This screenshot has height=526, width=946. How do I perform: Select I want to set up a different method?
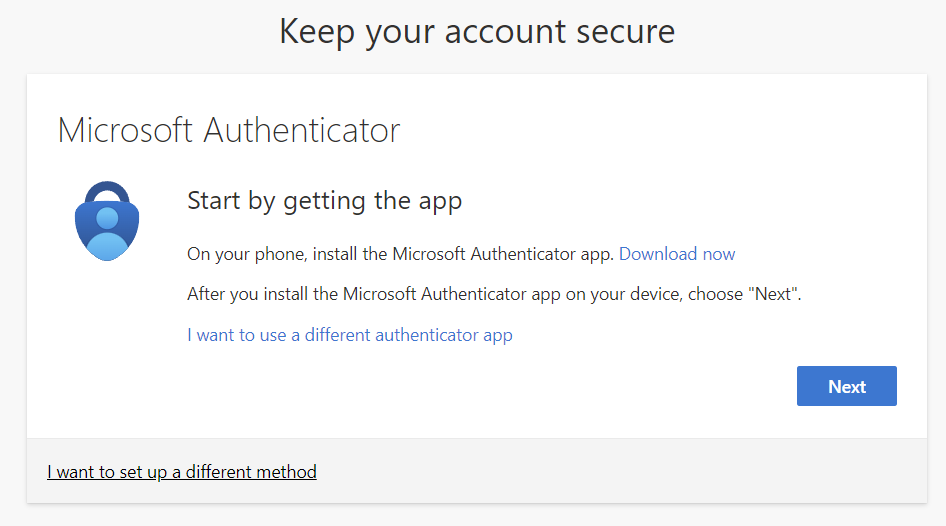coord(182,471)
